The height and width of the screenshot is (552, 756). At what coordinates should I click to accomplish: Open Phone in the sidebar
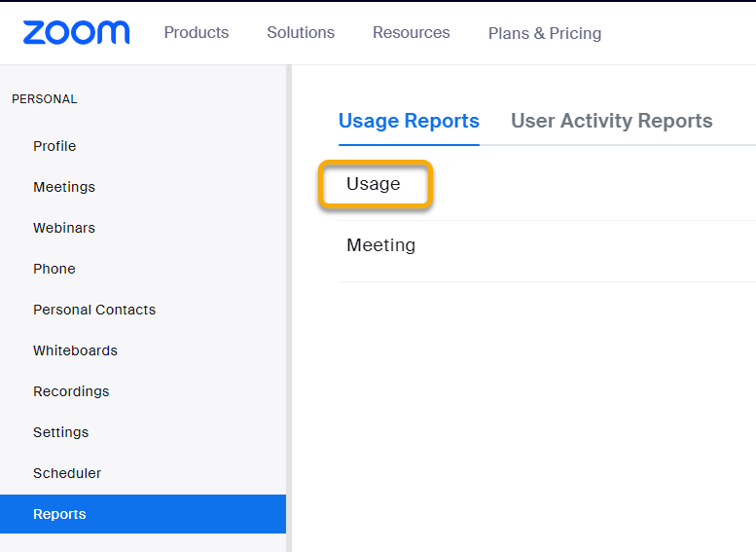pyautogui.click(x=54, y=269)
